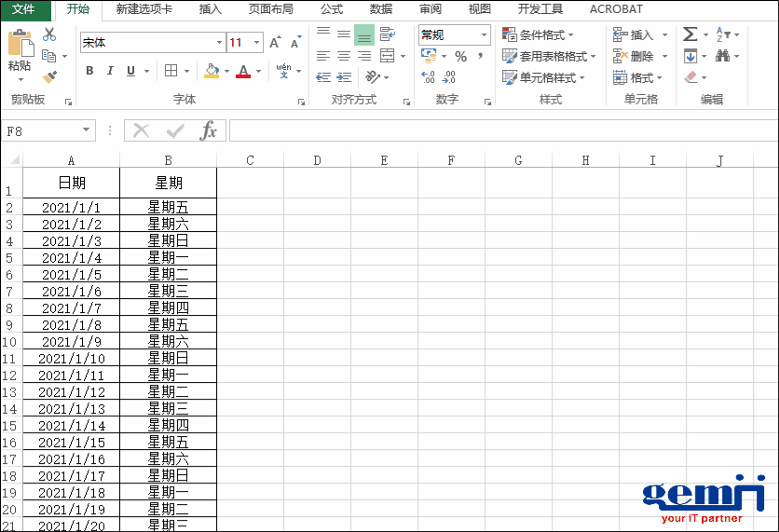Click the Cut scissors icon
Image resolution: width=779 pixels, height=532 pixels.
point(49,35)
